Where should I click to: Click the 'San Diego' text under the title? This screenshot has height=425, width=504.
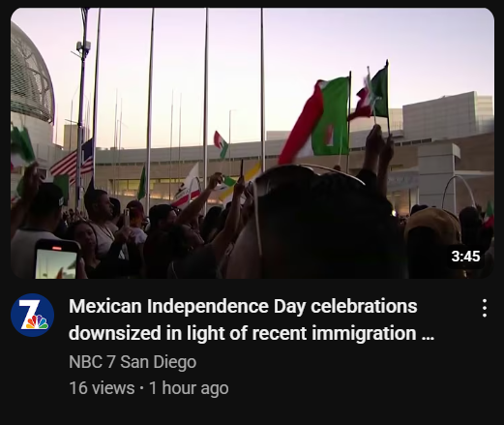[x=158, y=362]
